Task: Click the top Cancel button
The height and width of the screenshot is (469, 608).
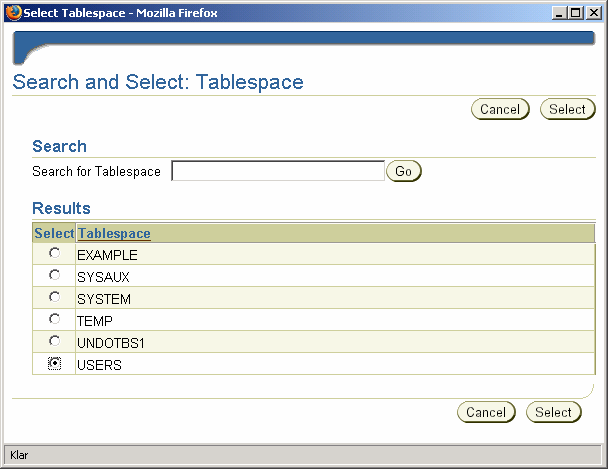Action: click(500, 109)
